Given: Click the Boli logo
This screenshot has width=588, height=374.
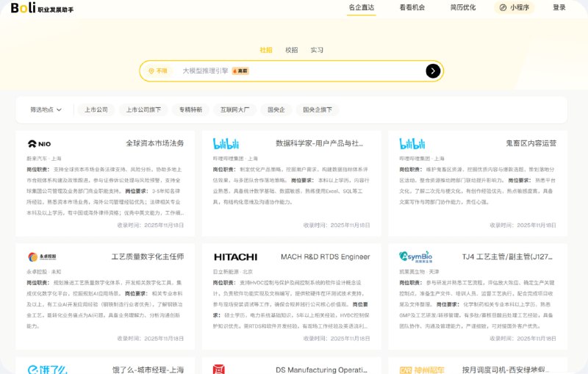Looking at the screenshot, I should 42,7.
